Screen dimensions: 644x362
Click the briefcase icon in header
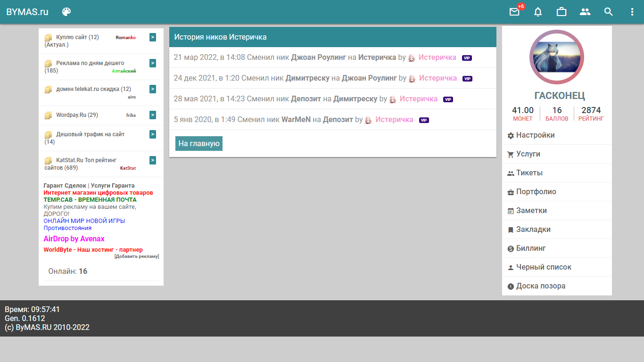[x=561, y=12]
